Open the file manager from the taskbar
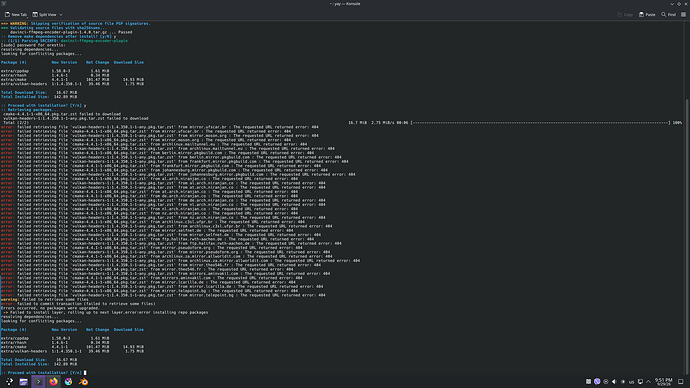The width and height of the screenshot is (690, 388). coord(24,382)
